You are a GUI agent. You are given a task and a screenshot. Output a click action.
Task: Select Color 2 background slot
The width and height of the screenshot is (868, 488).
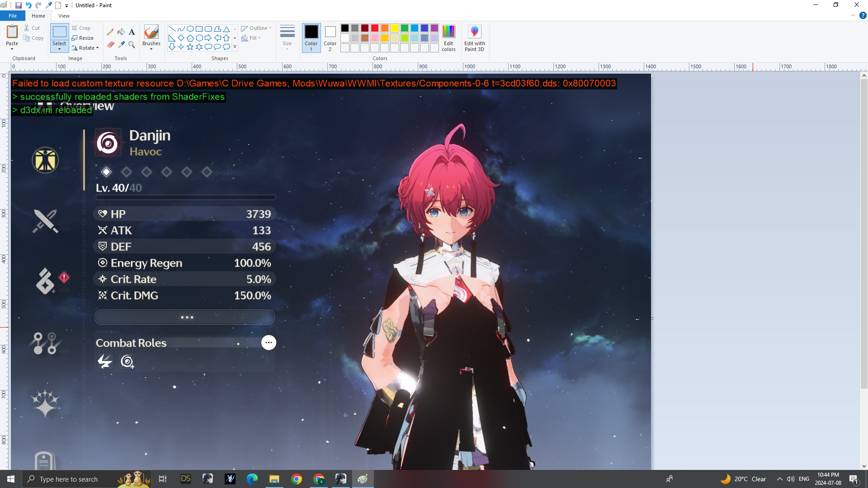(x=330, y=38)
